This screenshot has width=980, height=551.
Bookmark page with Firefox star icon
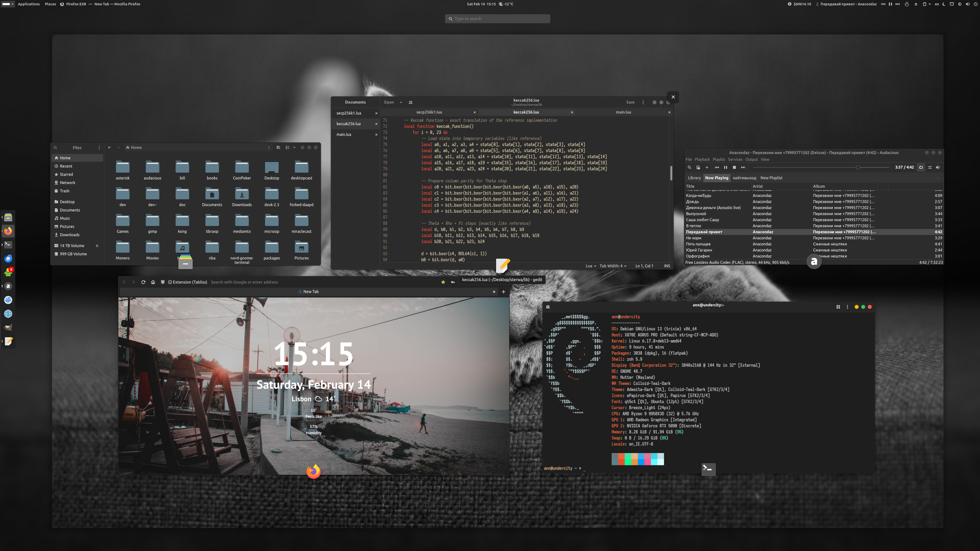click(443, 282)
